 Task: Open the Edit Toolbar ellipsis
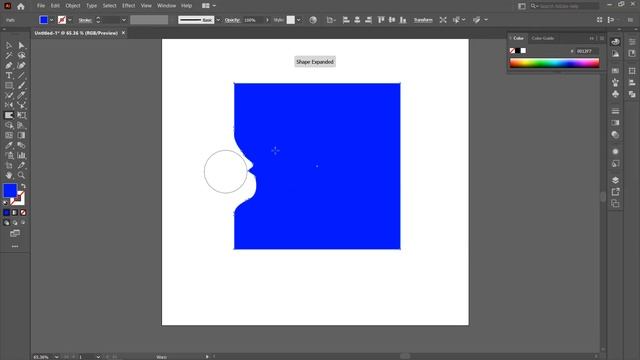pyautogui.click(x=15, y=246)
